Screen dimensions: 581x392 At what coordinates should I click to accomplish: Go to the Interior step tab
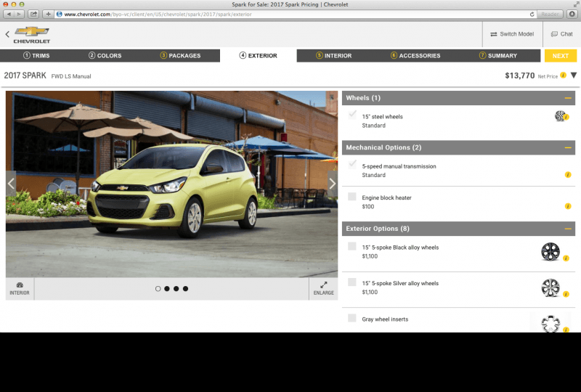pos(334,56)
